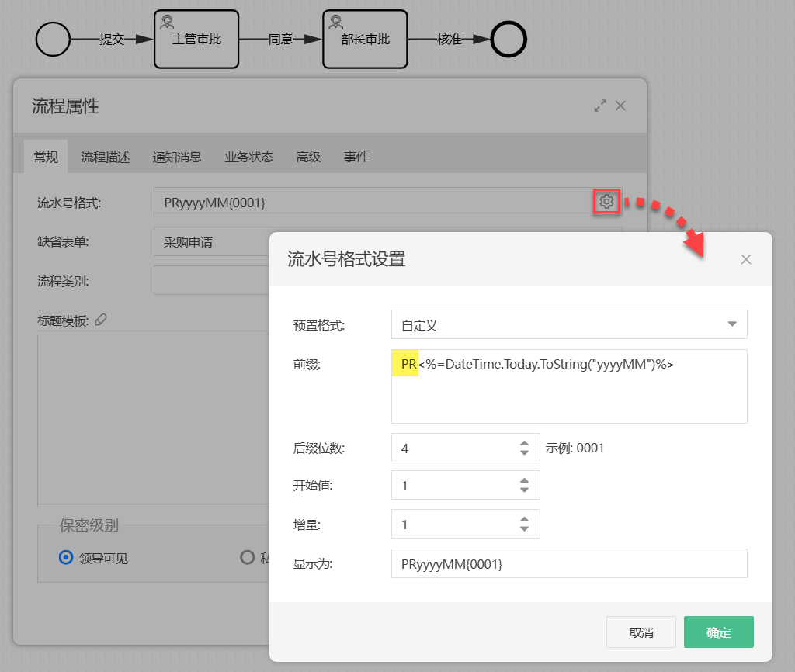
Task: Open the 高级 tab
Action: [x=308, y=157]
